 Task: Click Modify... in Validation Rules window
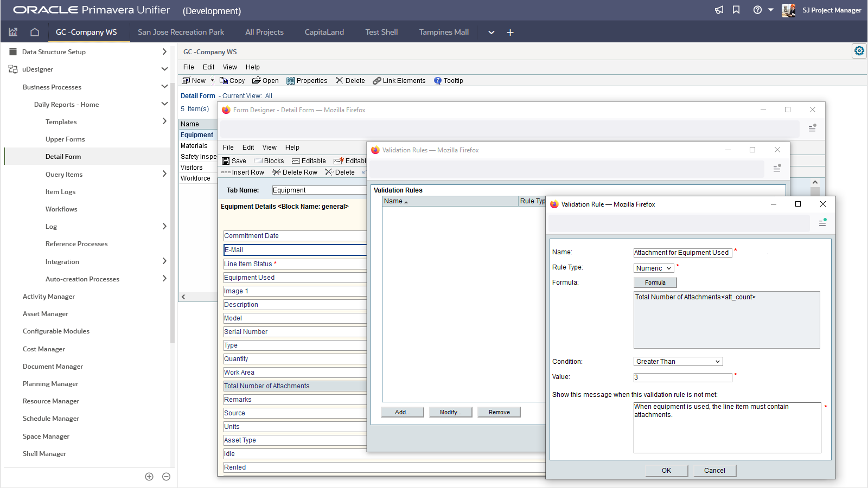(x=451, y=412)
